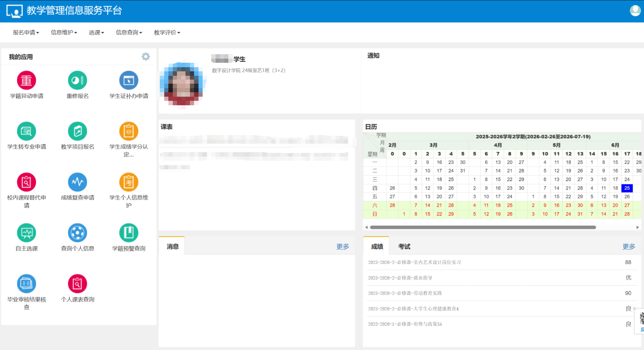The height and width of the screenshot is (350, 644).
Task: Expand the 教学评价 dropdown menu
Action: tap(167, 32)
